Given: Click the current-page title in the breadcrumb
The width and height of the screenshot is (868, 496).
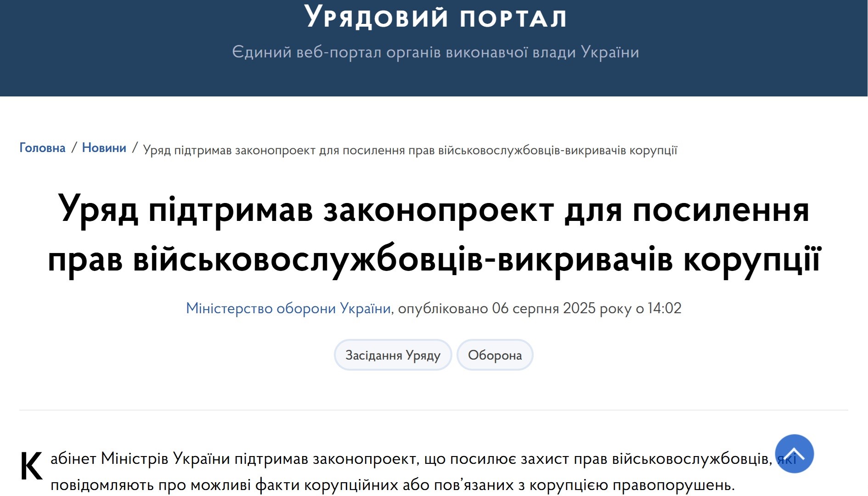Looking at the screenshot, I should coord(410,150).
